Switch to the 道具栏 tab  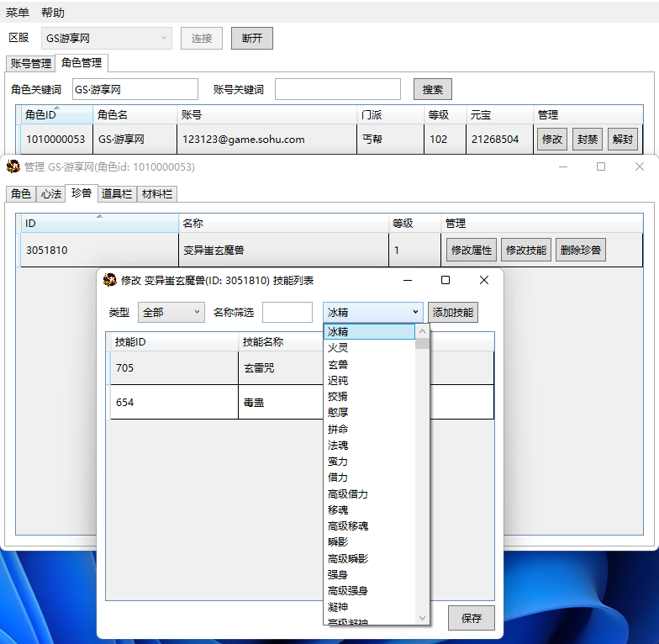click(116, 193)
